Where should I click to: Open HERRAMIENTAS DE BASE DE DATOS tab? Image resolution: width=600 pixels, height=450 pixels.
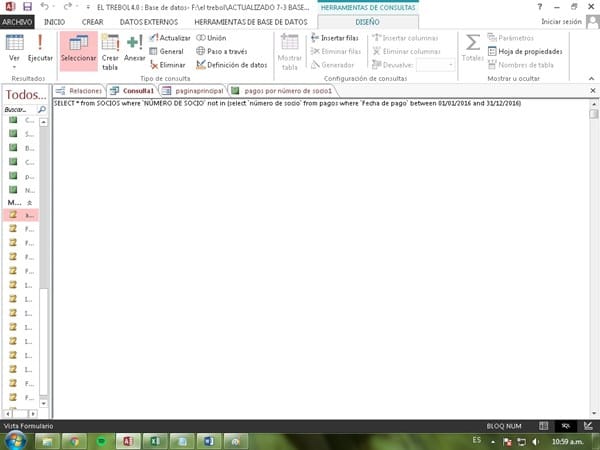[x=251, y=22]
